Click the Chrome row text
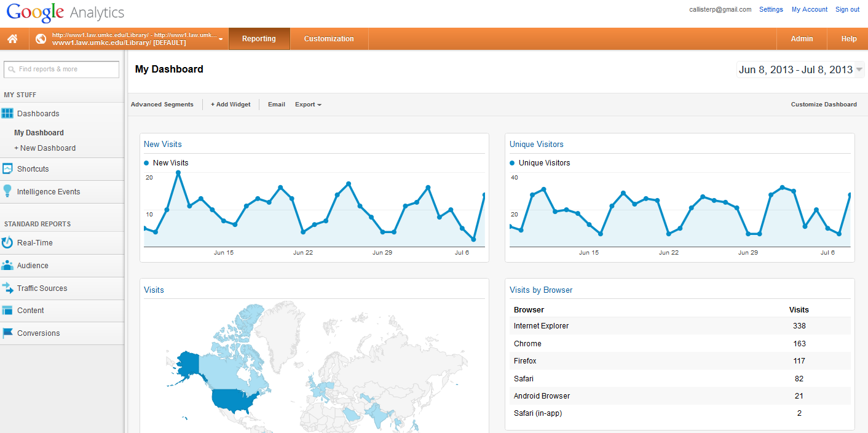This screenshot has height=433, width=868. pos(527,344)
